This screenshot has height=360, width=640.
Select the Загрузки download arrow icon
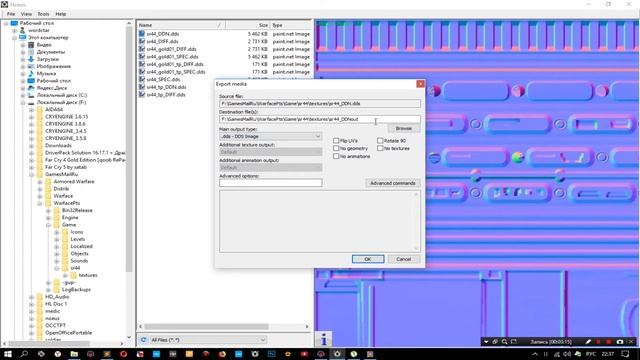pos(31,59)
